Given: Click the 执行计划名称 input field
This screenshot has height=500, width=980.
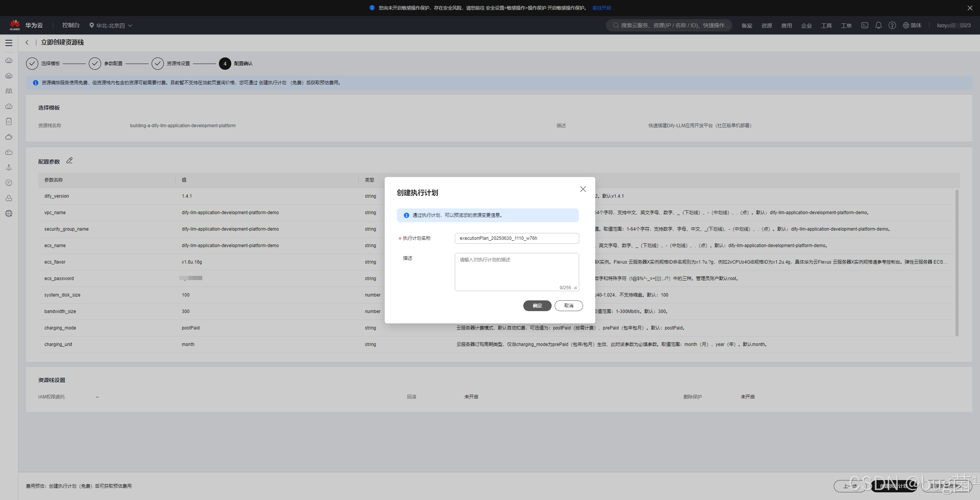Looking at the screenshot, I should (516, 238).
